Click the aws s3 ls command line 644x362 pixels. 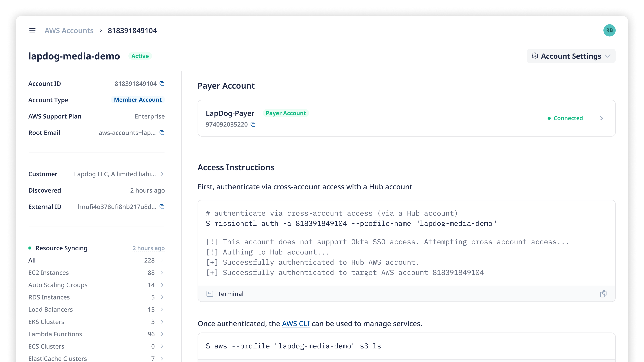pyautogui.click(x=293, y=346)
